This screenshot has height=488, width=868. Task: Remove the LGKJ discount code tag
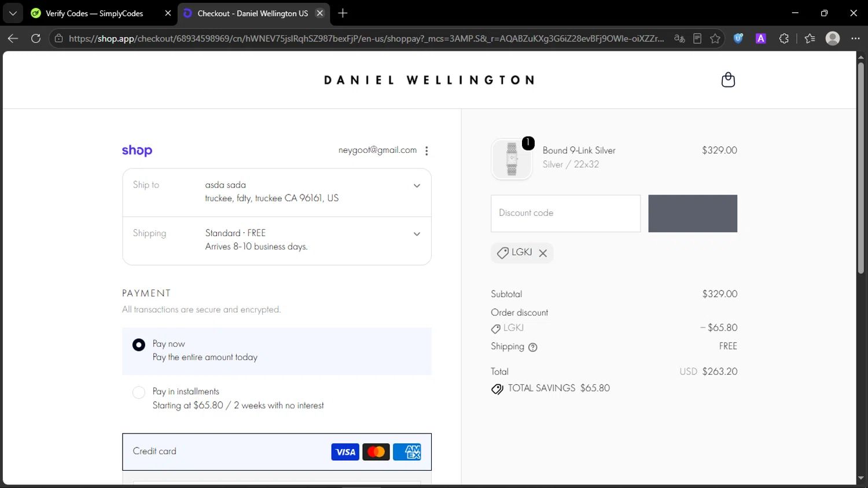pos(543,253)
